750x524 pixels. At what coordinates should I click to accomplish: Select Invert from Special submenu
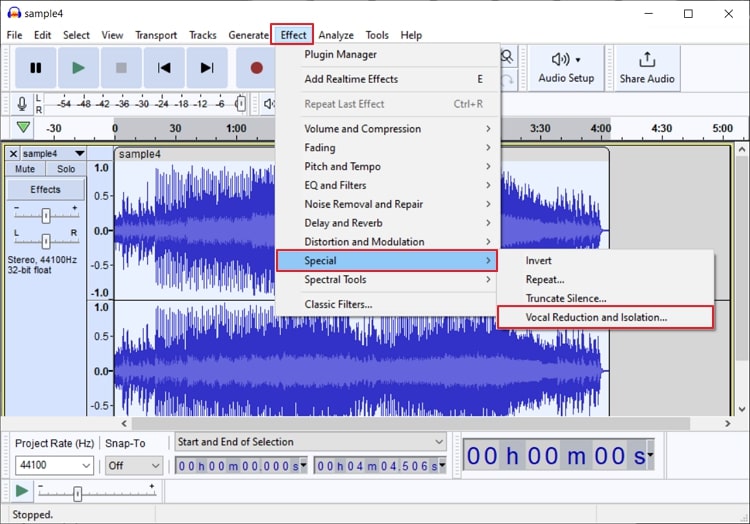pos(606,261)
